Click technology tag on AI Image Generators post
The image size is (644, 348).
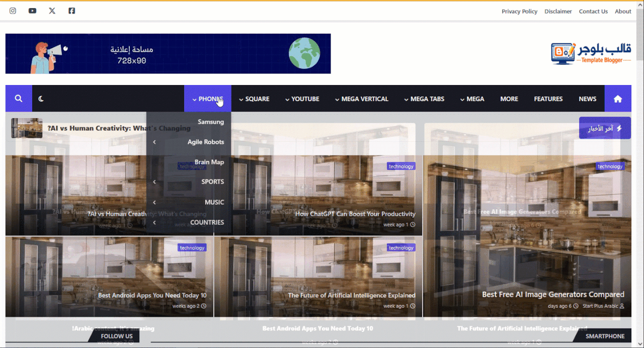click(x=610, y=166)
